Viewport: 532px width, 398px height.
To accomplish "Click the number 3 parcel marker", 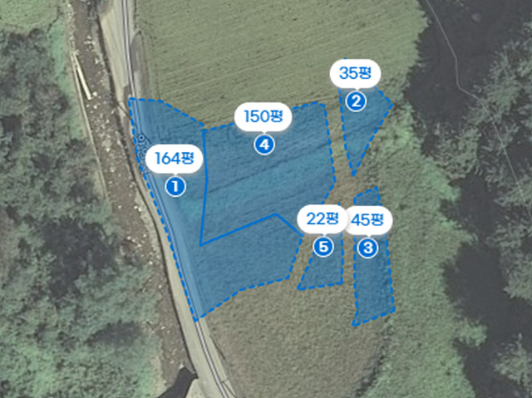I will point(368,248).
